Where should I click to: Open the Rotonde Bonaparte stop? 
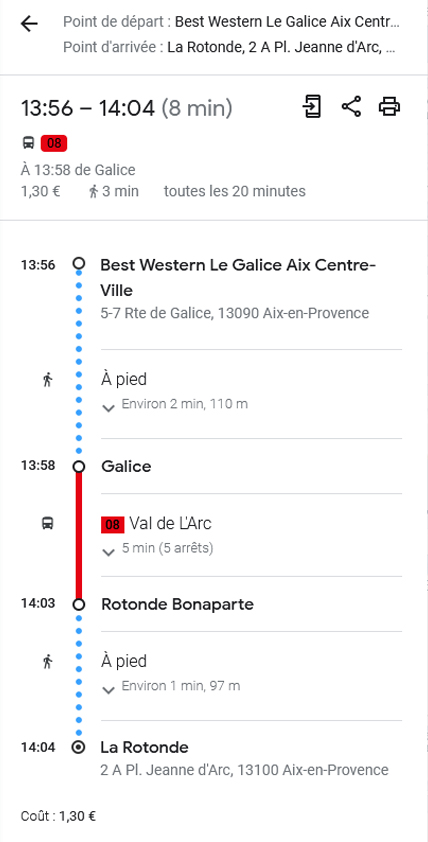tap(177, 604)
